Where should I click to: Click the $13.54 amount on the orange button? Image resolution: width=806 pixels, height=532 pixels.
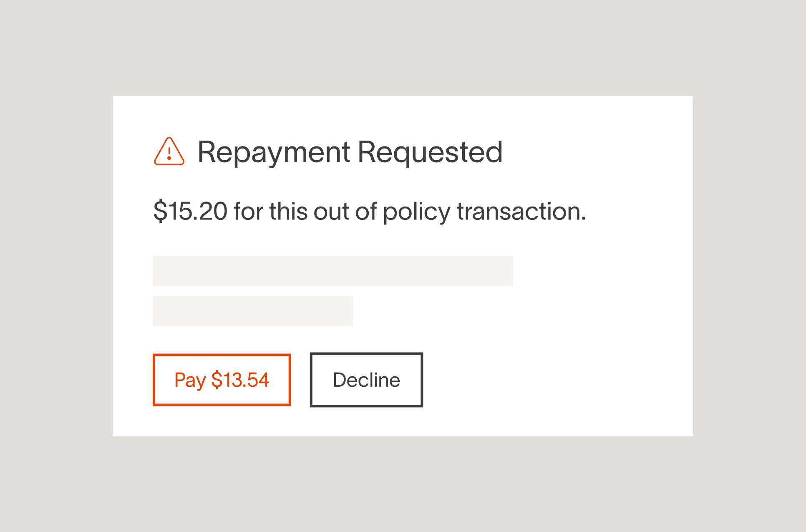pos(240,380)
